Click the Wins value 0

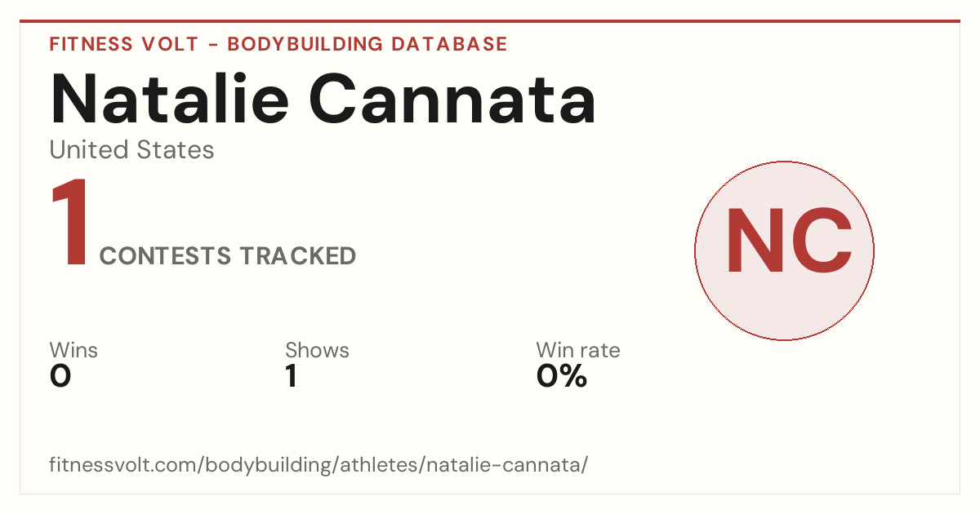(x=60, y=376)
